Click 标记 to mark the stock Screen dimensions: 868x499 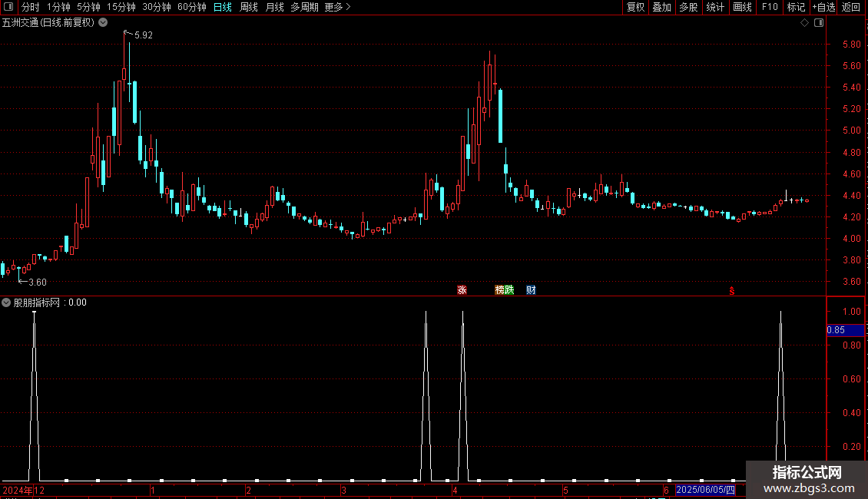coord(796,7)
